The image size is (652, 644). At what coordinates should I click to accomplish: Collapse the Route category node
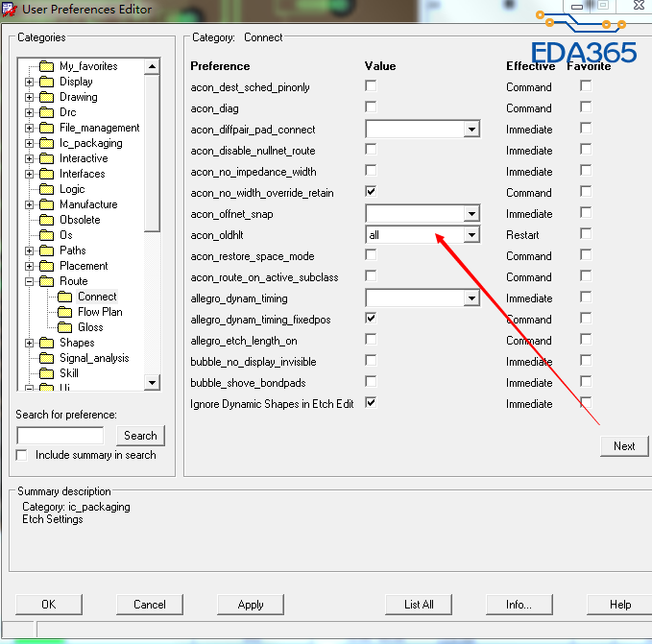click(x=29, y=282)
